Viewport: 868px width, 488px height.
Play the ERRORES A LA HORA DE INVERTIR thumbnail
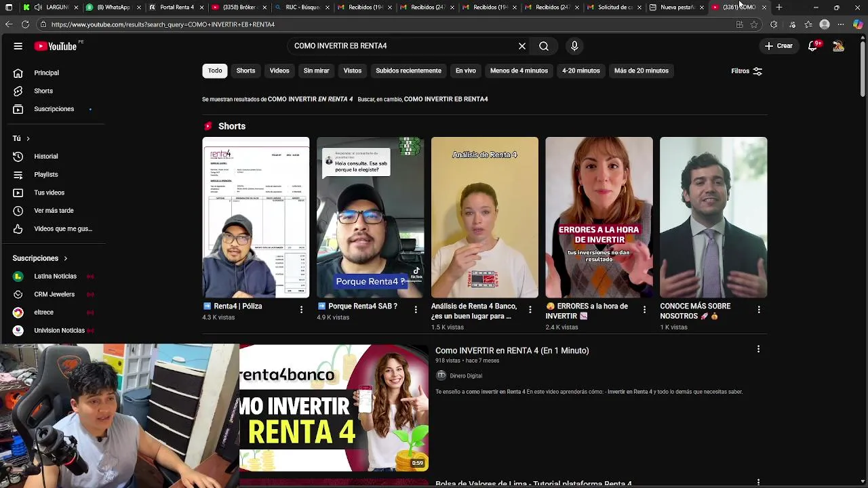pos(599,218)
